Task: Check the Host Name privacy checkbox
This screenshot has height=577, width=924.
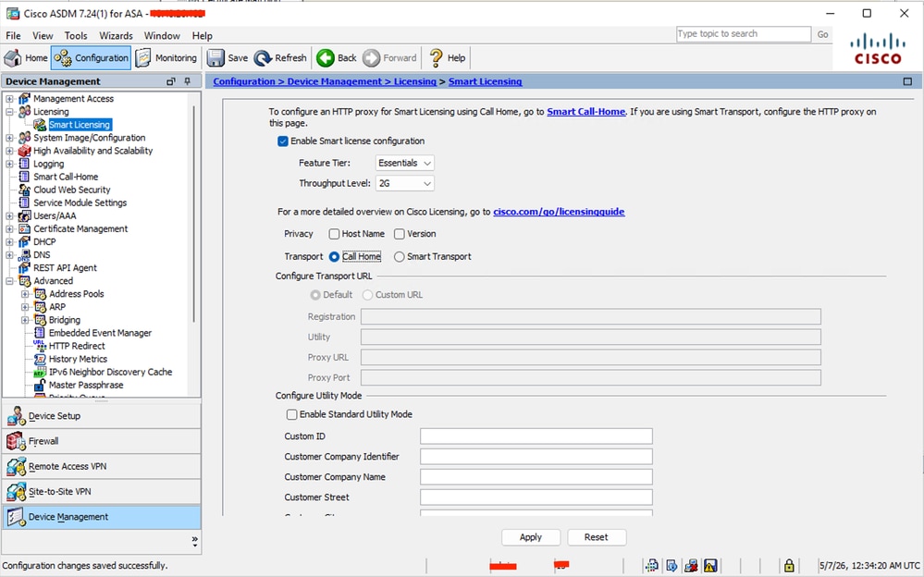Action: (334, 234)
